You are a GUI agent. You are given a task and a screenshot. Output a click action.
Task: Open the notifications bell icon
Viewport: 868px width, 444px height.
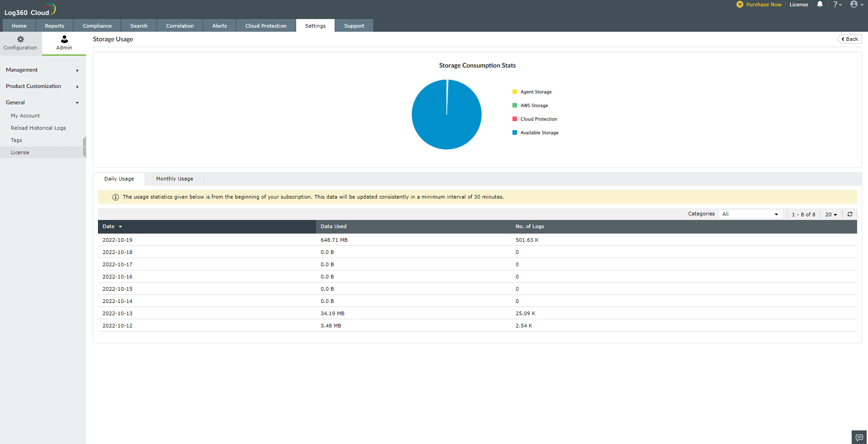[x=820, y=5]
